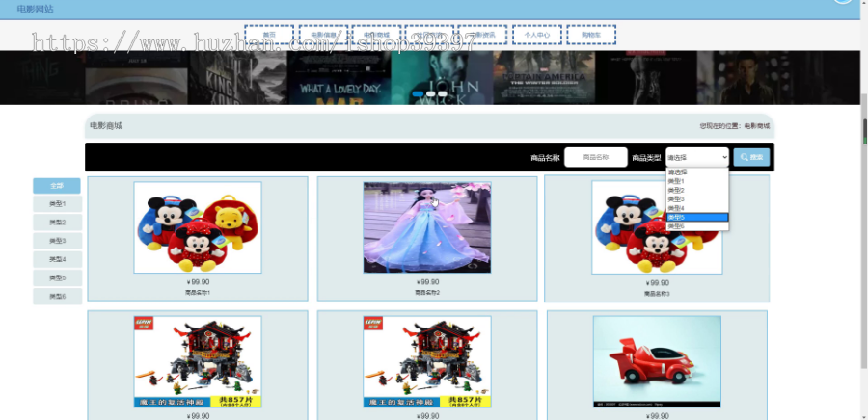The width and height of the screenshot is (868, 420).
Task: Filter by 类型3 in left sidebar
Action: point(57,241)
